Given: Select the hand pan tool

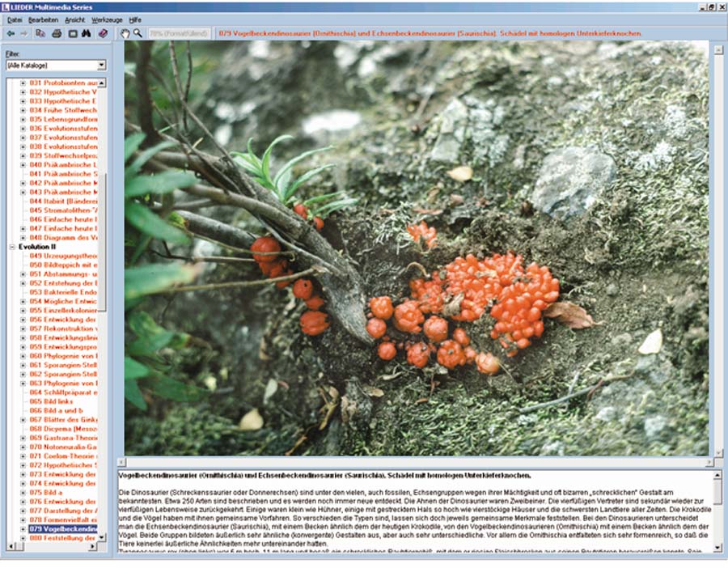Looking at the screenshot, I should 125,33.
